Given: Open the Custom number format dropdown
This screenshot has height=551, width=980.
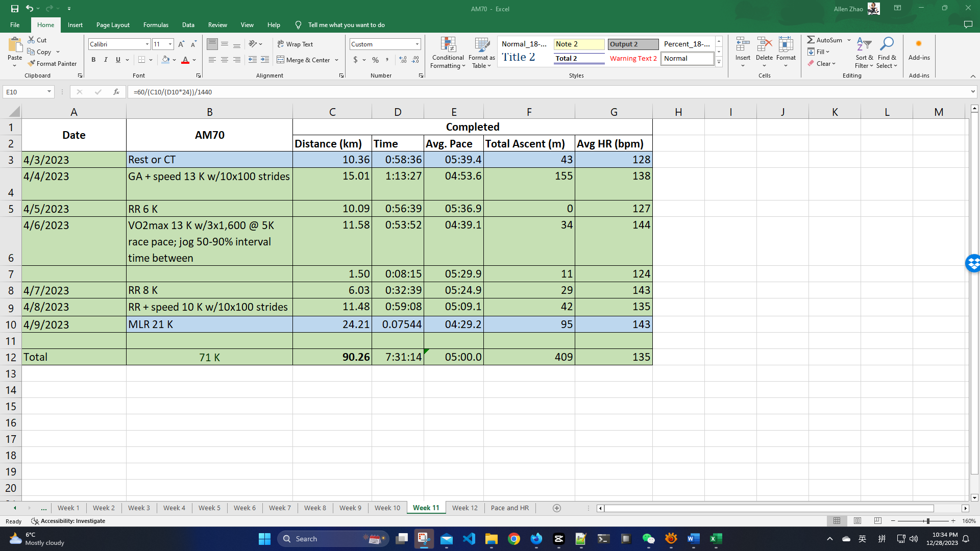Looking at the screenshot, I should click(417, 44).
